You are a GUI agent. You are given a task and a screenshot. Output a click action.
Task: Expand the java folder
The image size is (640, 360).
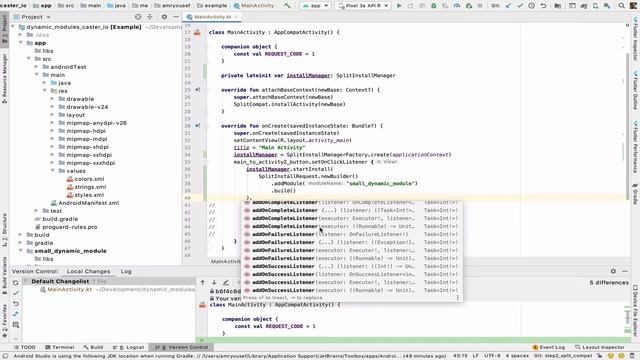point(44,83)
